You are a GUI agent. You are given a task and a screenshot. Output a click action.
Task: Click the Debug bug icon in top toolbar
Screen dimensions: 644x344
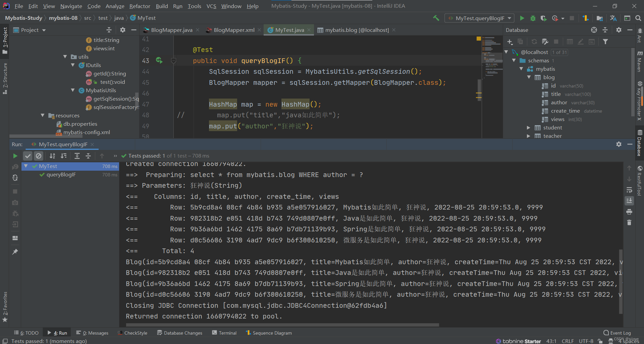pyautogui.click(x=533, y=18)
